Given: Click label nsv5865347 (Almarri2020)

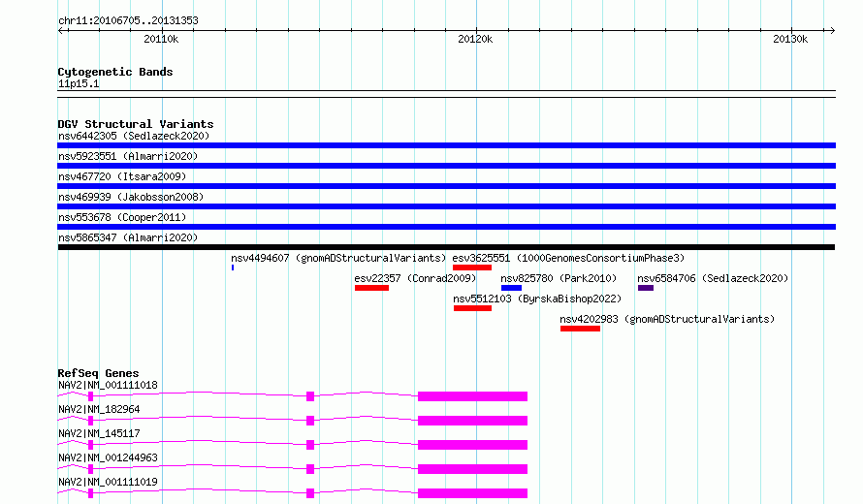Looking at the screenshot, I should coord(128,237).
